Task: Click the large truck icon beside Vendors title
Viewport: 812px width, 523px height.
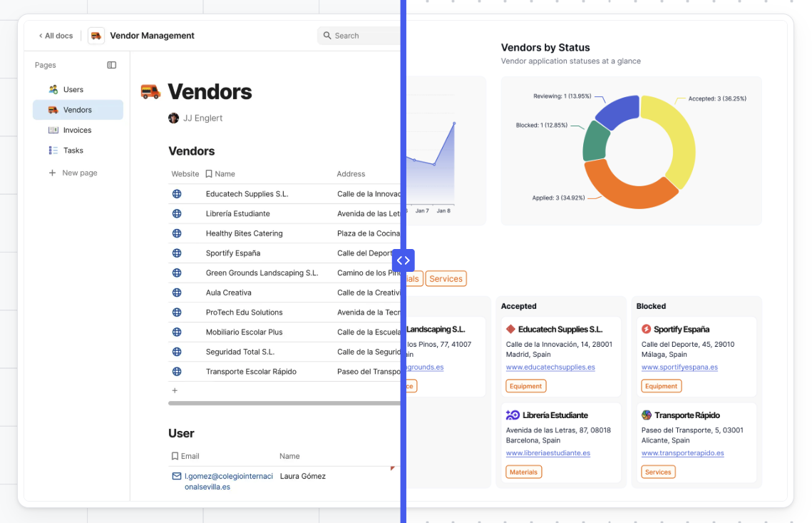Action: pos(150,92)
